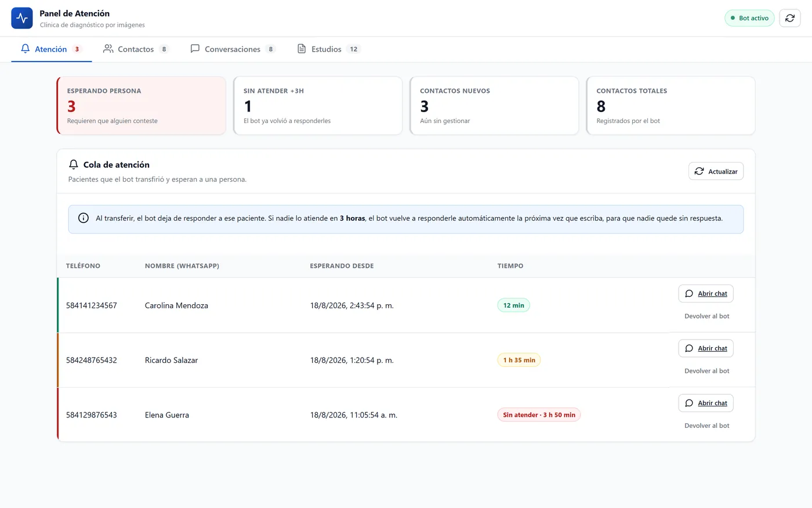Select the Esperando persona summary card
Screen dimensions: 812x508
141,106
